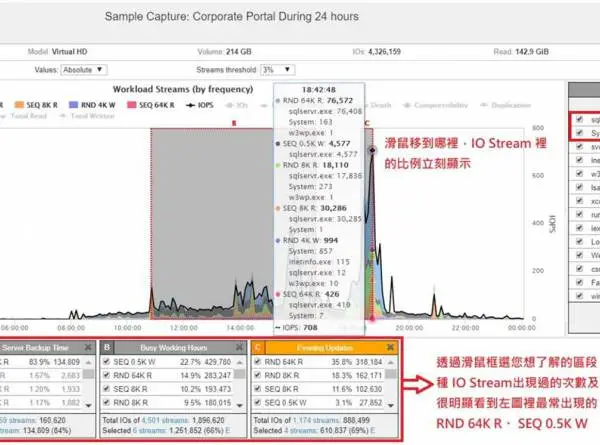This screenshot has height=445, width=600.
Task: Close the Server Backup Time panel
Action: click(88, 347)
